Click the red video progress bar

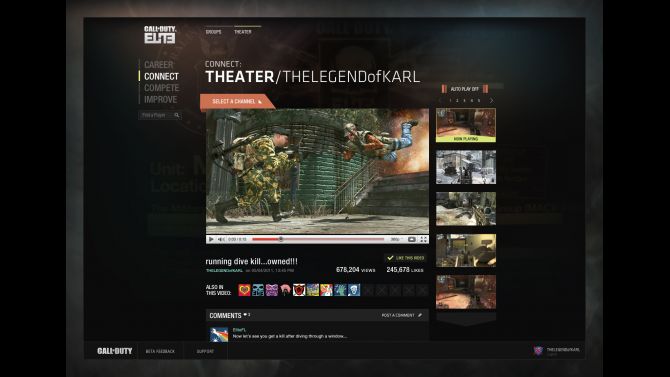[x=318, y=239]
